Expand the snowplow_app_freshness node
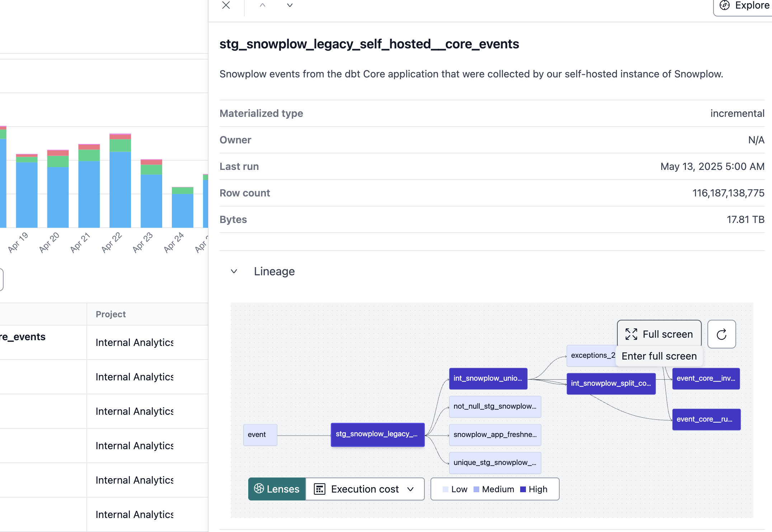 point(495,434)
